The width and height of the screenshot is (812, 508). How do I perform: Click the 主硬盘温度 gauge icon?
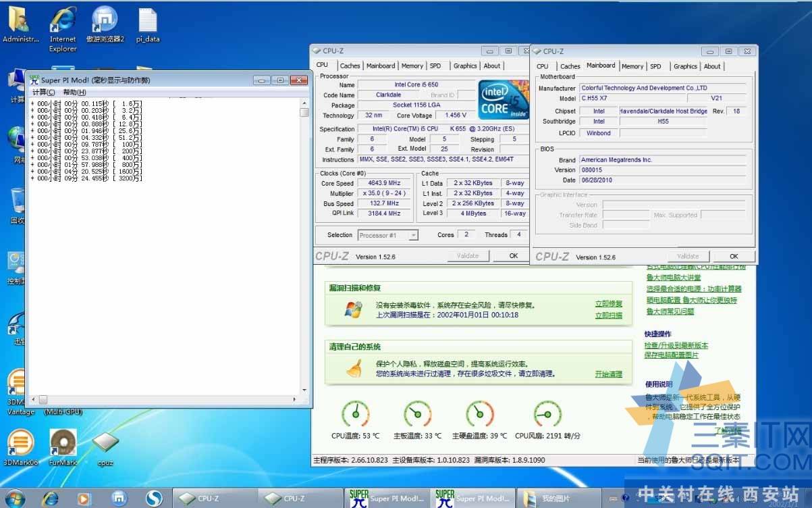point(480,413)
